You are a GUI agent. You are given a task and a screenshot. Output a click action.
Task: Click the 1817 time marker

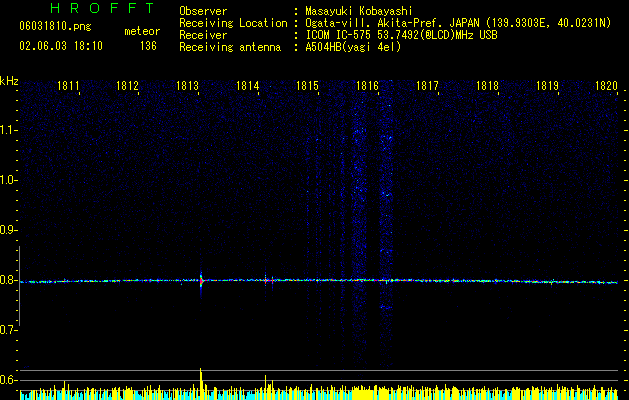click(x=427, y=86)
